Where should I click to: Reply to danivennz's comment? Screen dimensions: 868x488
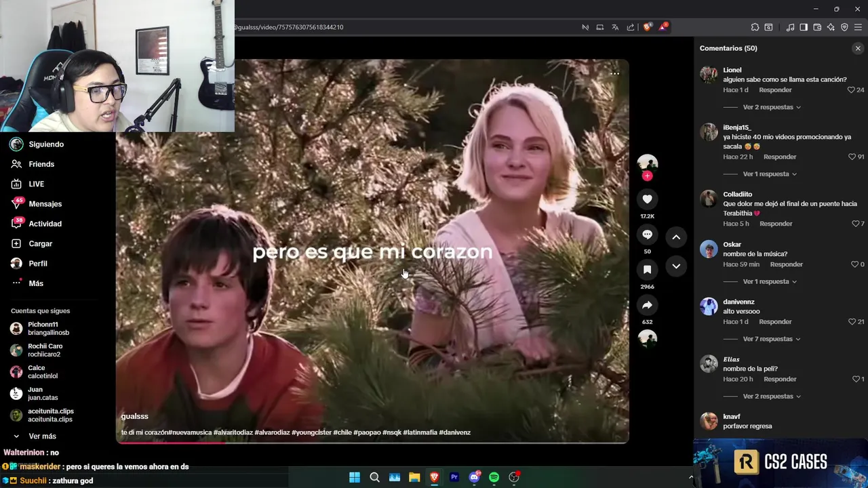pos(775,322)
